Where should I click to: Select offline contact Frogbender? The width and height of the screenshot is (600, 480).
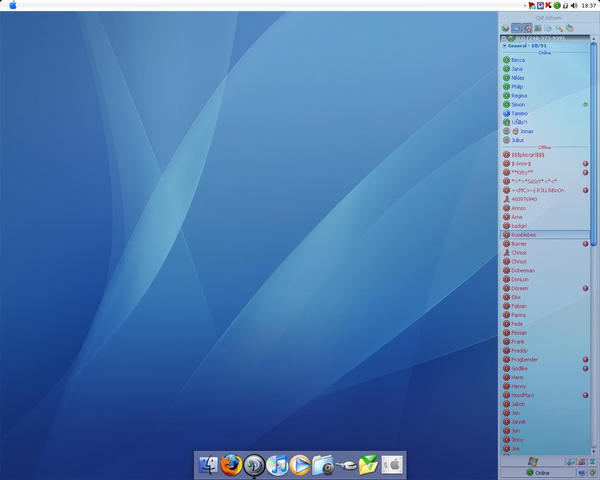pos(545,359)
